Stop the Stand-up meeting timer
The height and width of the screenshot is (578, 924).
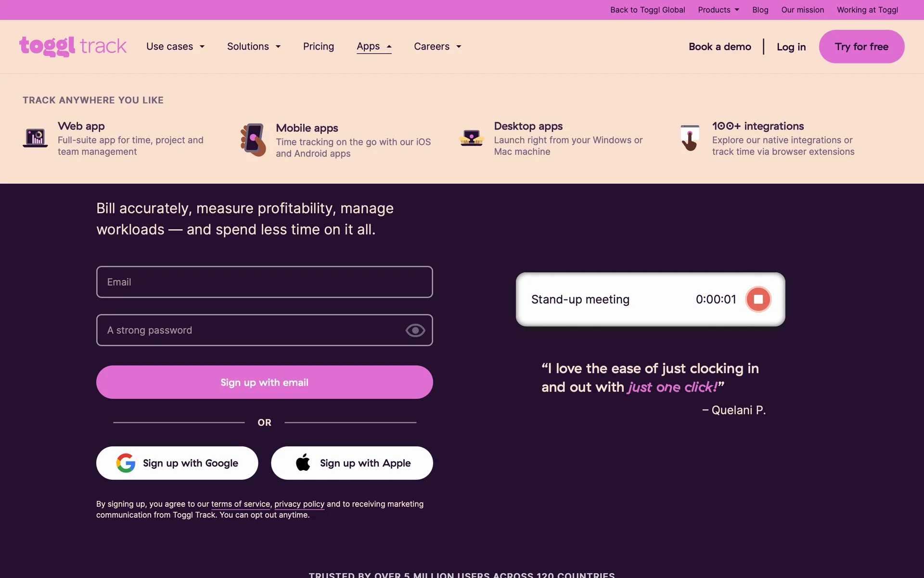tap(758, 299)
